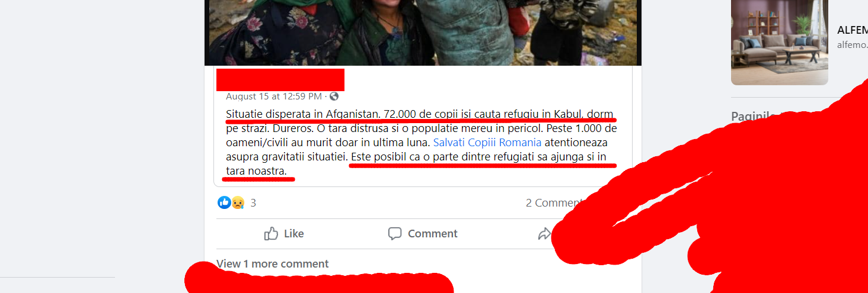Click the blue thumbs-up reaction icon

click(x=224, y=202)
